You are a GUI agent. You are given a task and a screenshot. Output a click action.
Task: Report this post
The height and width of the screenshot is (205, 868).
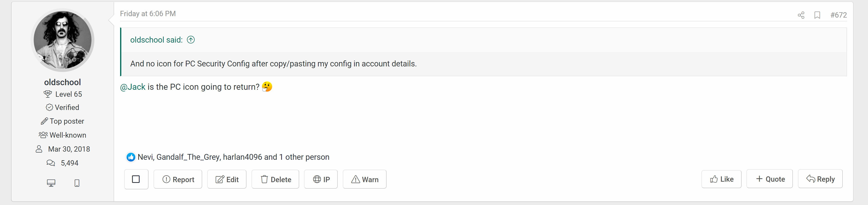[x=178, y=179]
